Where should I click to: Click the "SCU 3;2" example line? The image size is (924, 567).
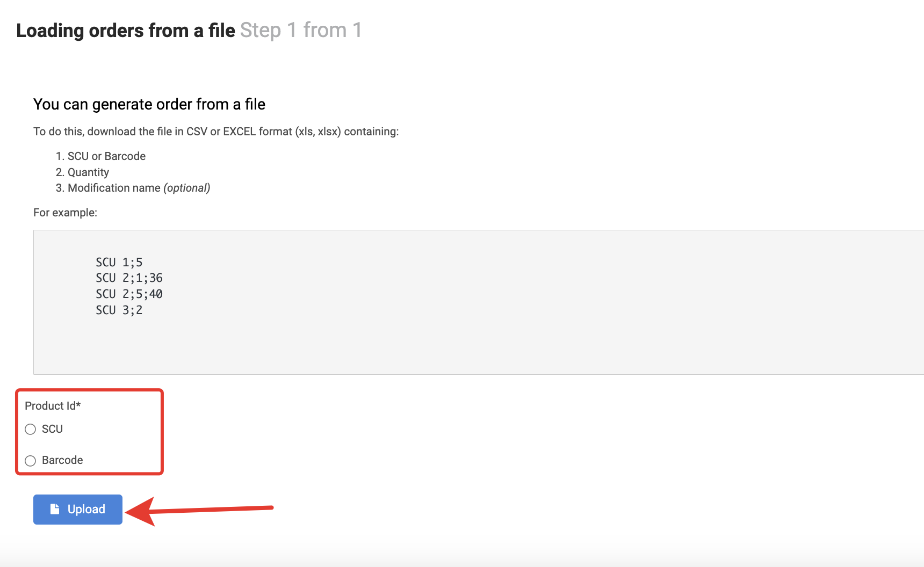[x=119, y=310]
